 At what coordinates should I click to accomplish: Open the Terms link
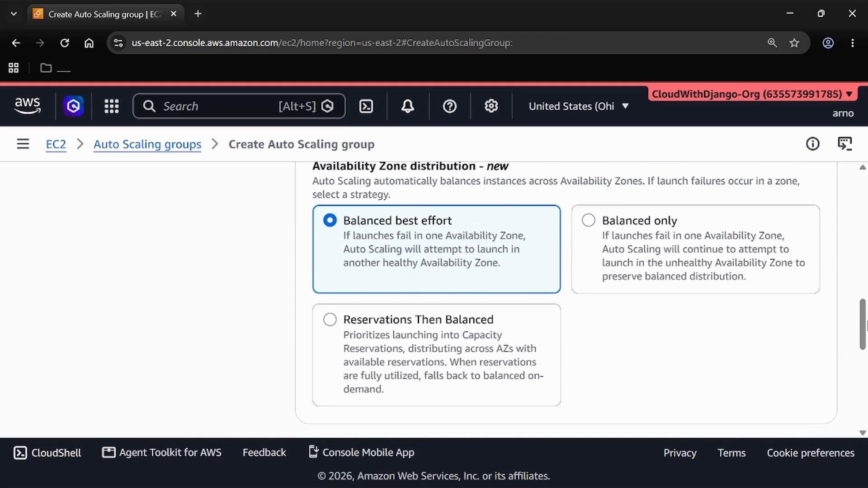[x=731, y=453]
